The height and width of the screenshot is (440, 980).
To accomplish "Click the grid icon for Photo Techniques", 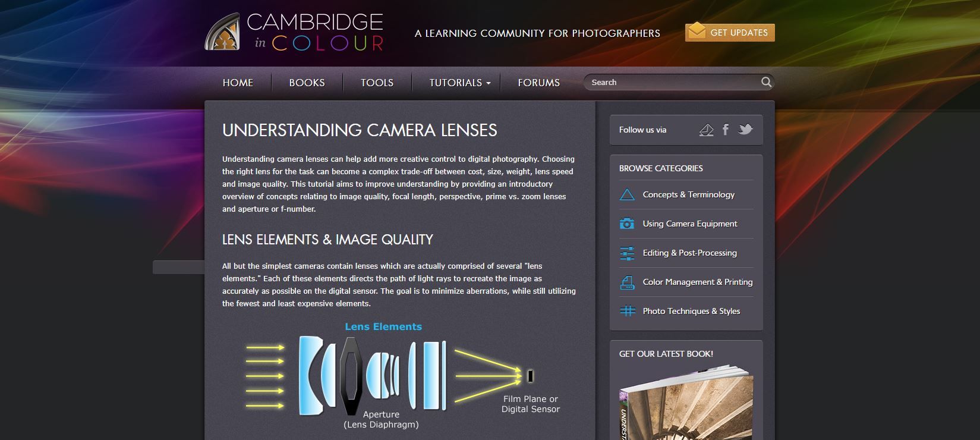I will click(x=627, y=311).
